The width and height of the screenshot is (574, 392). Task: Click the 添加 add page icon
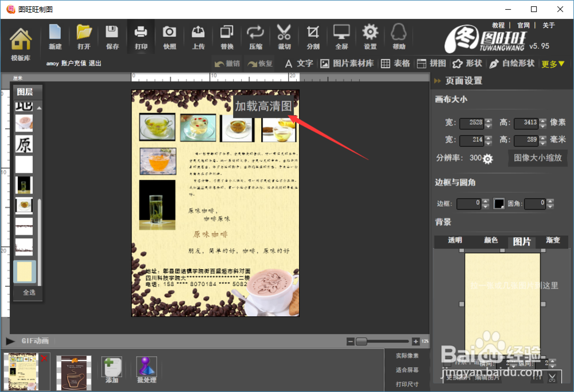(112, 370)
